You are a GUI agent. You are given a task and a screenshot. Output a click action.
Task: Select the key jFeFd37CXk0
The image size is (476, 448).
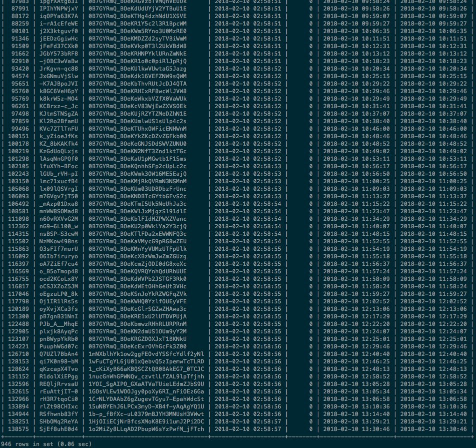tap(59, 46)
